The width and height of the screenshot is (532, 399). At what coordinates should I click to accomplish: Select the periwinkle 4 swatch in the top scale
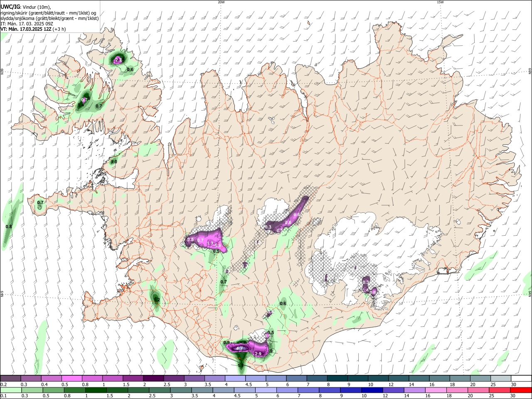pyautogui.click(x=235, y=378)
